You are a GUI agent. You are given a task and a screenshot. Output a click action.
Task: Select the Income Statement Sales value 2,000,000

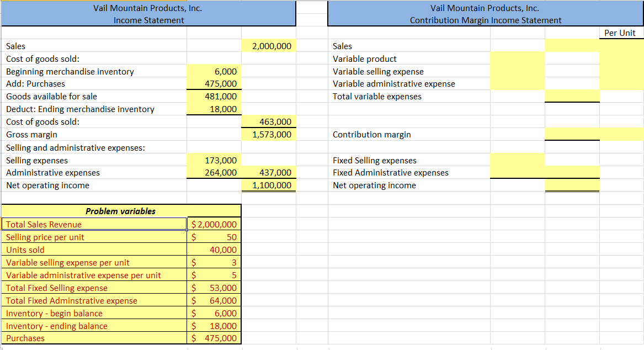coord(269,46)
